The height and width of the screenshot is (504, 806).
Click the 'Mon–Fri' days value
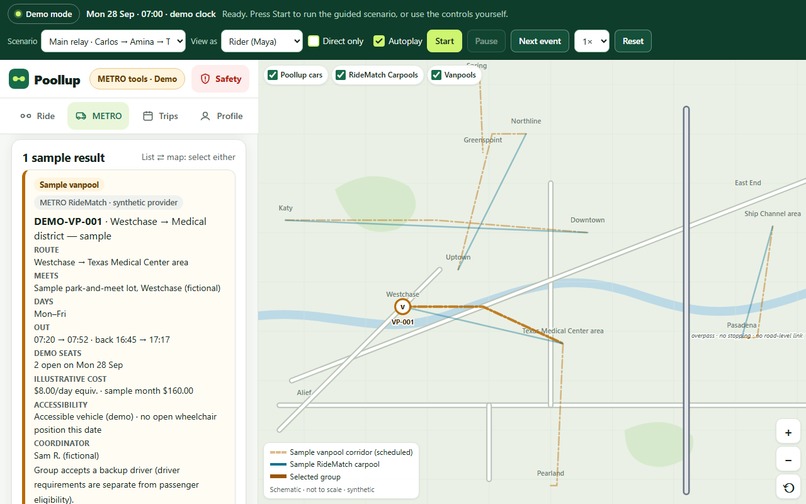tap(50, 314)
